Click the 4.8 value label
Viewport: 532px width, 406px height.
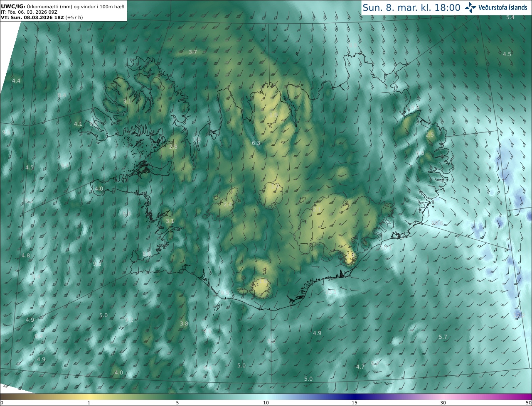(x=26, y=255)
